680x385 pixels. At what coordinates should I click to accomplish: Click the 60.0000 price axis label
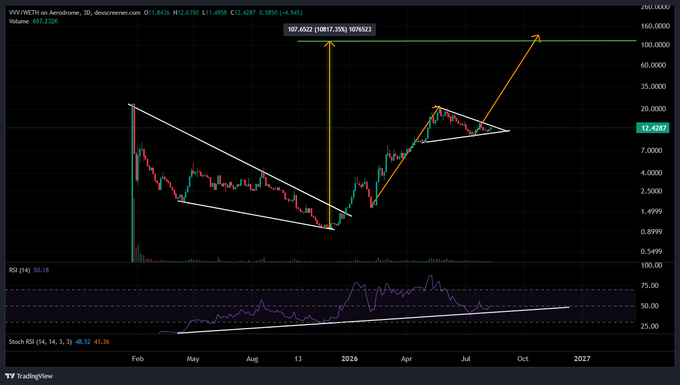click(653, 65)
